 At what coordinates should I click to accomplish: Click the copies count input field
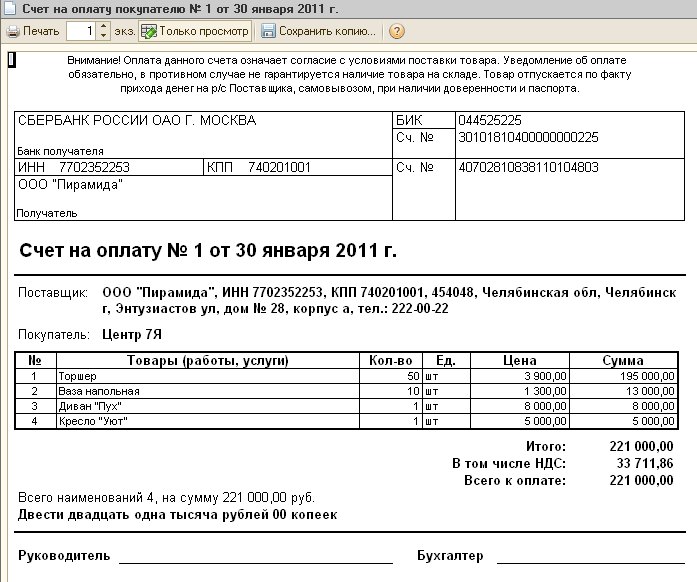81,31
